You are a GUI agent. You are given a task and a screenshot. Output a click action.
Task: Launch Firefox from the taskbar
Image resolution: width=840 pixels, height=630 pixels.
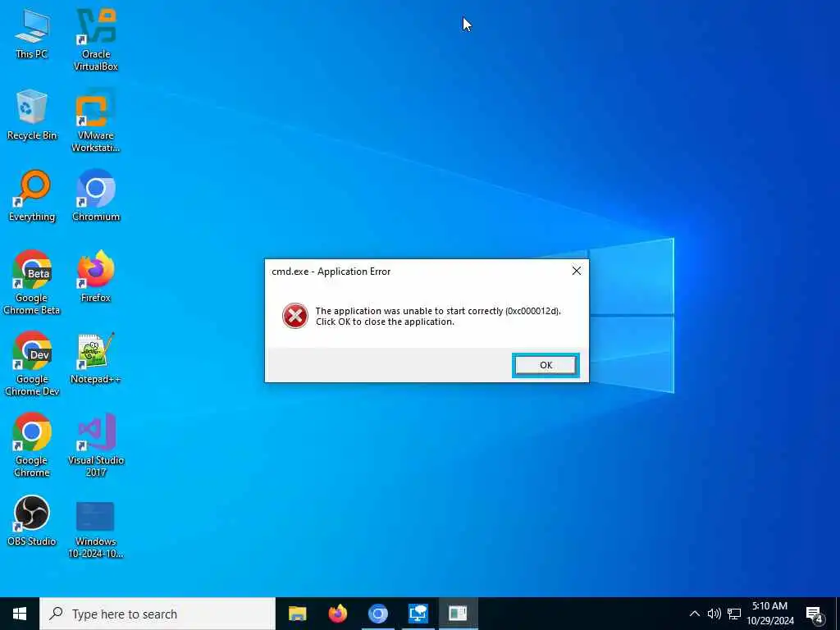point(337,614)
